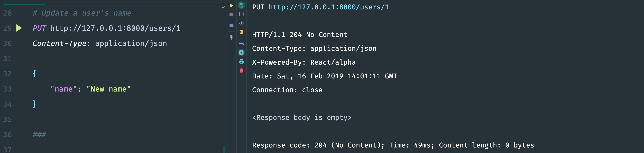
Task: Clear all response output with trash icon
Action: [x=241, y=71]
